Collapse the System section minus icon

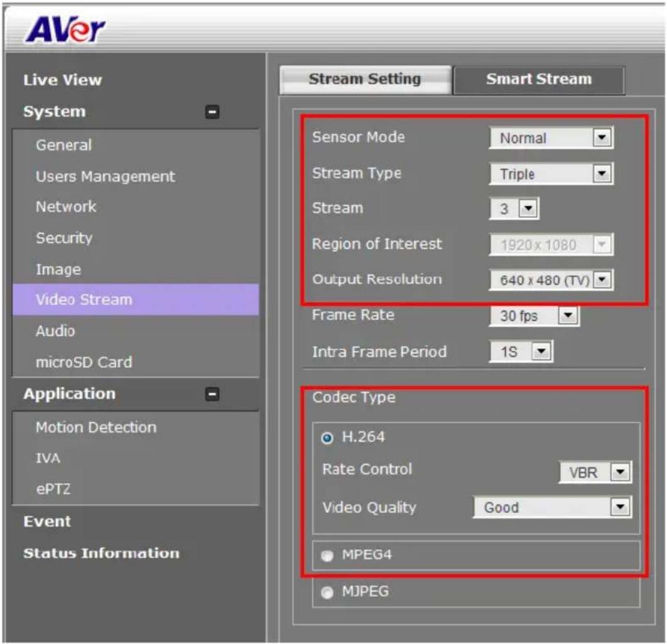point(212,112)
